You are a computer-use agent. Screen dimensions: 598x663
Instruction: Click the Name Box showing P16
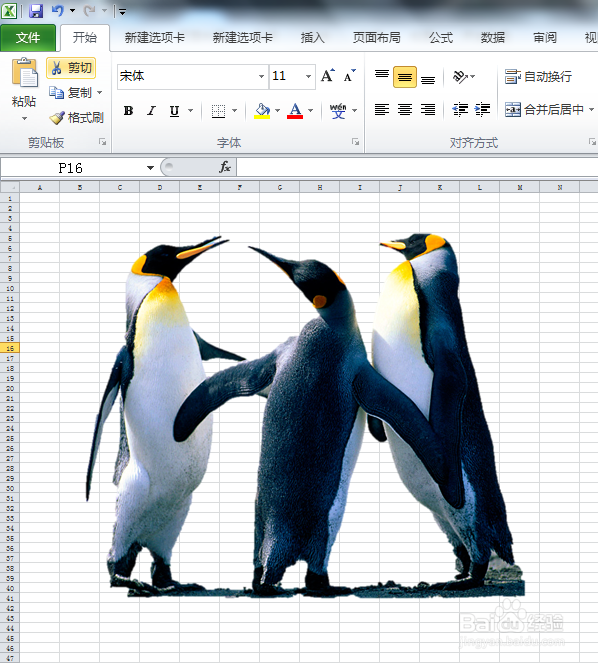coord(73,168)
